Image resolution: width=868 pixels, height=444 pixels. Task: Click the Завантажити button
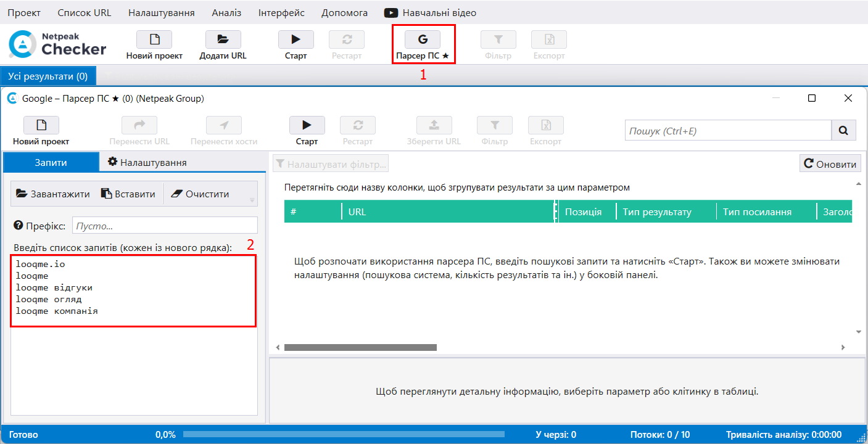pyautogui.click(x=53, y=194)
